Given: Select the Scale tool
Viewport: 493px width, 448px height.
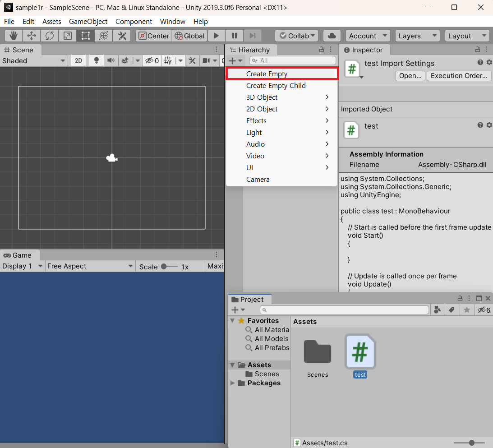Looking at the screenshot, I should pos(67,36).
